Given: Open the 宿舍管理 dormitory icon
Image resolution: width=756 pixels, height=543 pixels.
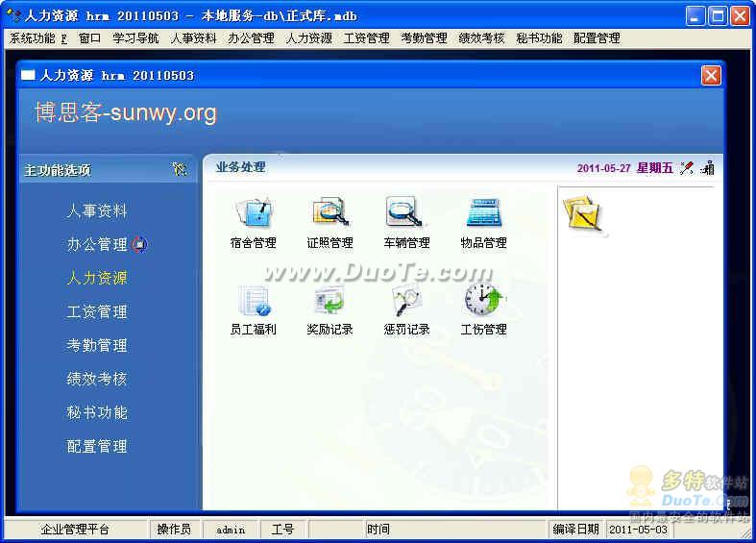Looking at the screenshot, I should click(254, 212).
